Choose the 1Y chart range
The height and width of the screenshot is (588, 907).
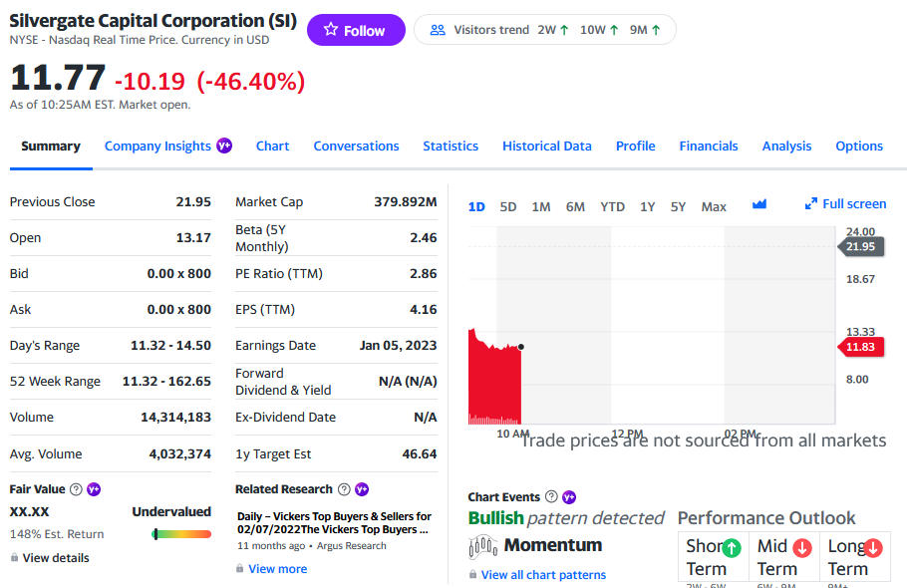tap(647, 207)
